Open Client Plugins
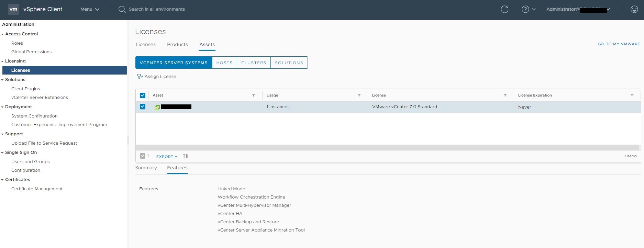 click(25, 89)
